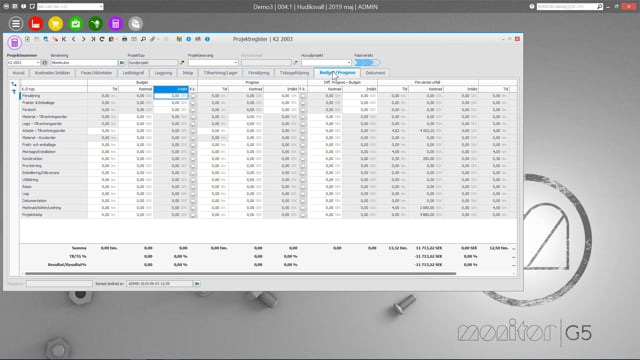Click the email envelope toolbar icon
The height and width of the screenshot is (360, 640).
pos(134,39)
